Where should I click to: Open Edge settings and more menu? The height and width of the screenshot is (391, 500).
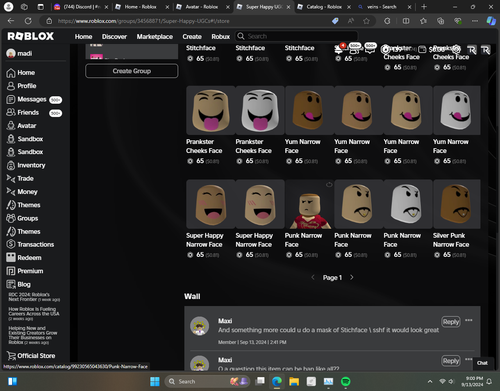point(475,21)
